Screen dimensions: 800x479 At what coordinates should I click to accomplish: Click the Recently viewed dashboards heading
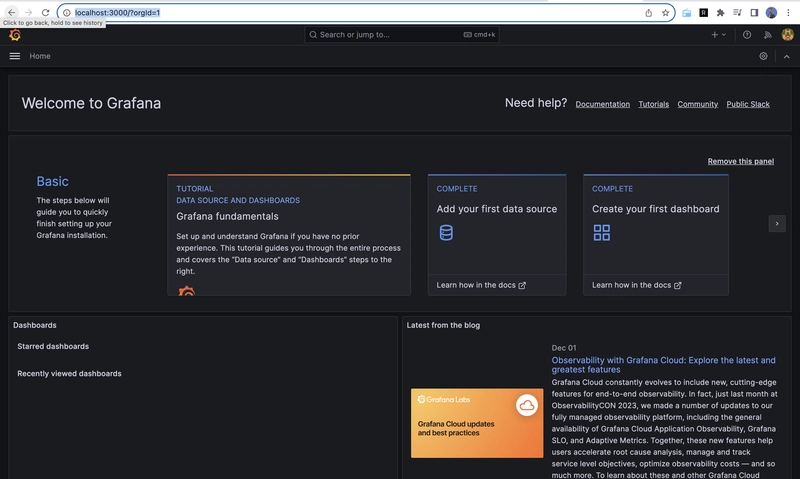point(69,373)
